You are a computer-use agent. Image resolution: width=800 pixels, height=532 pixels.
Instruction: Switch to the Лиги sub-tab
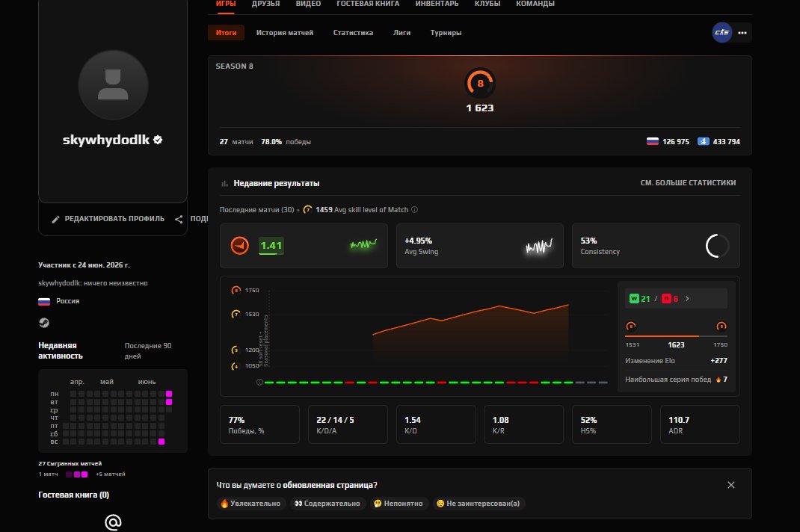(x=401, y=33)
